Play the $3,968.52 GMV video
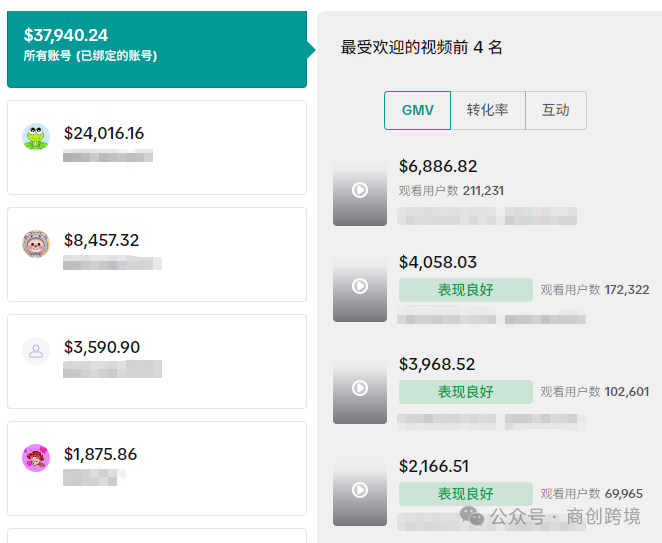This screenshot has width=662, height=543. (360, 388)
